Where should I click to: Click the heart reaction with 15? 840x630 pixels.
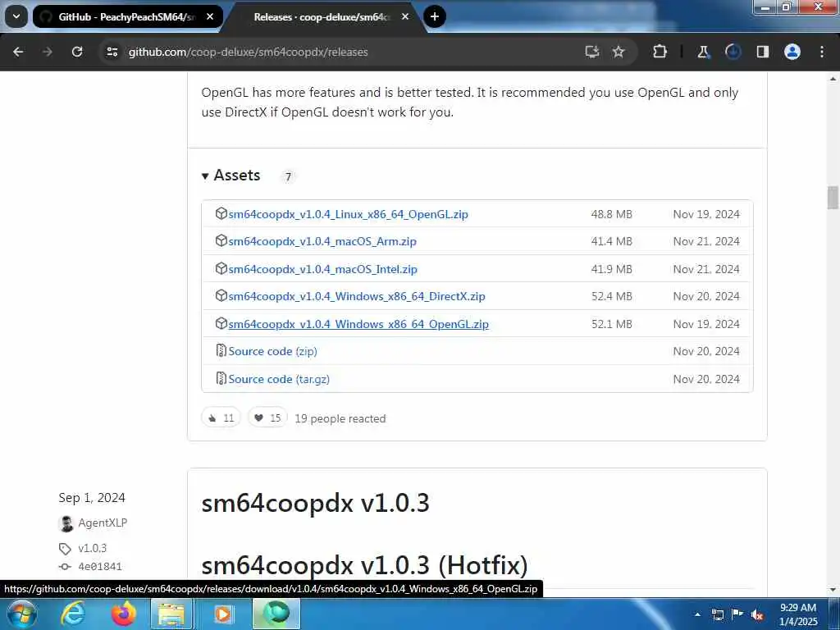(267, 418)
